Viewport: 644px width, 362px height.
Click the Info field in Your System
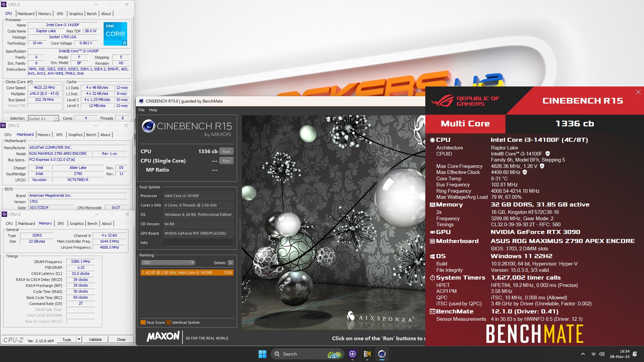[198, 243]
